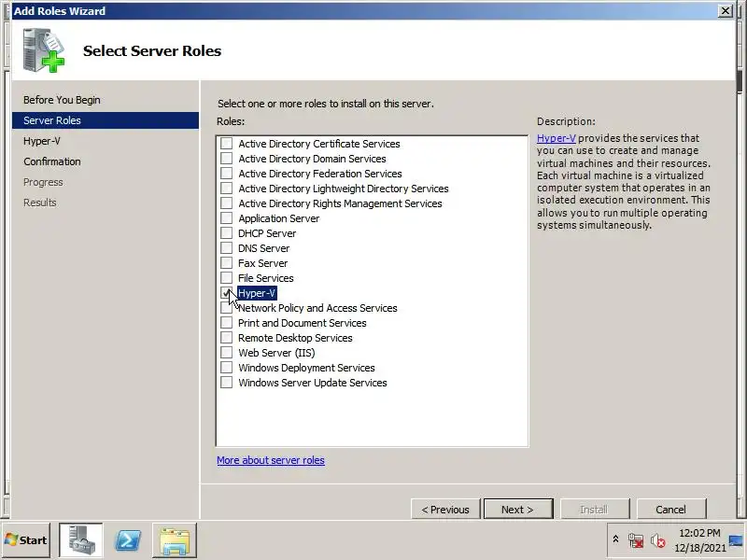Click the Results step in sidebar
This screenshot has height=560, width=747.
tap(39, 203)
